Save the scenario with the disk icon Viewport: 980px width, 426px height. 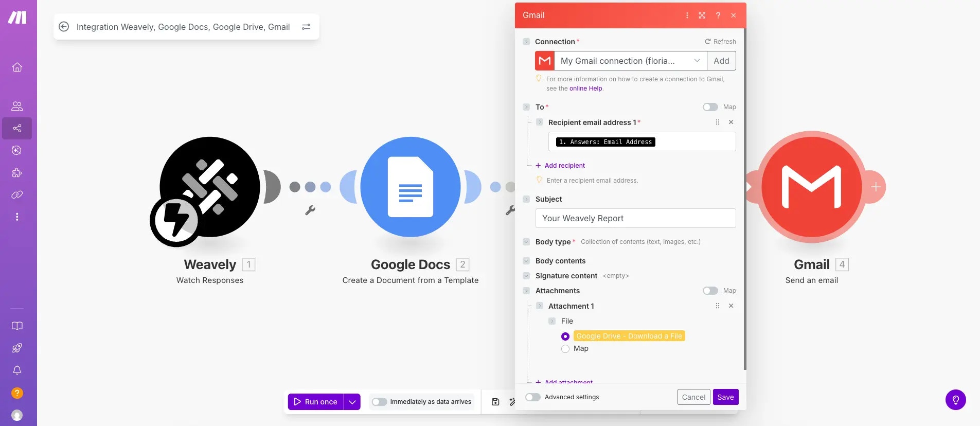click(x=495, y=402)
